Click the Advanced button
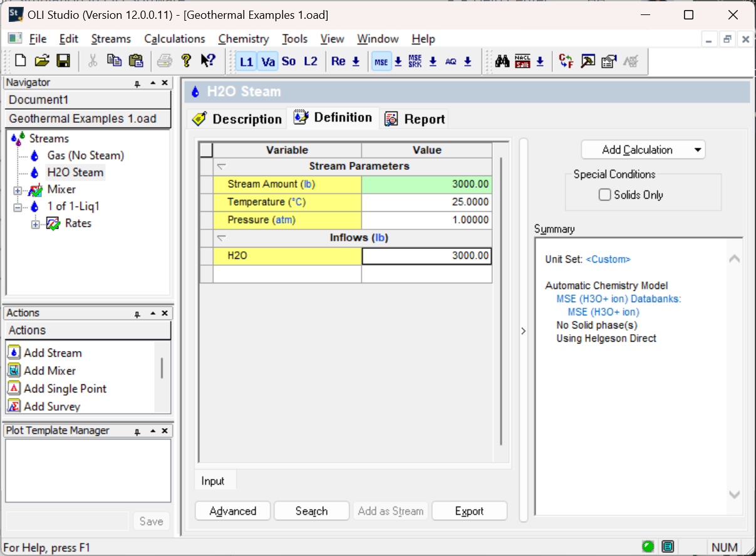Viewport: 756px width, 556px height. click(x=233, y=511)
